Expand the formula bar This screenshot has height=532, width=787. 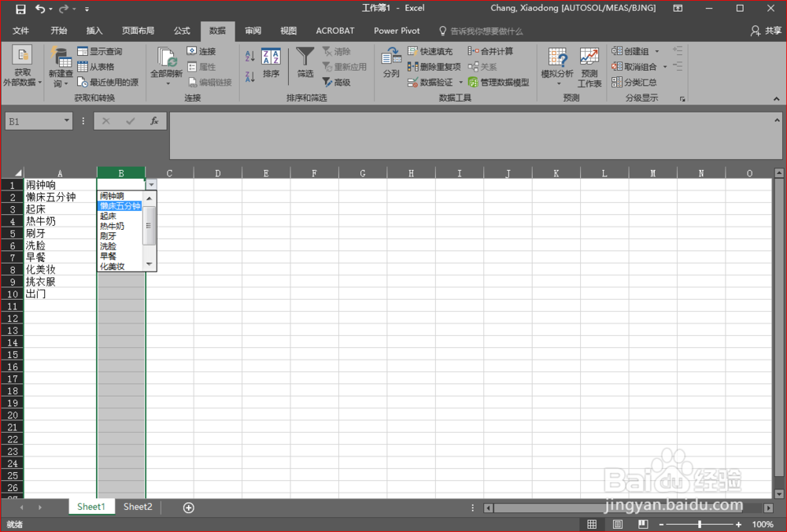tap(777, 120)
